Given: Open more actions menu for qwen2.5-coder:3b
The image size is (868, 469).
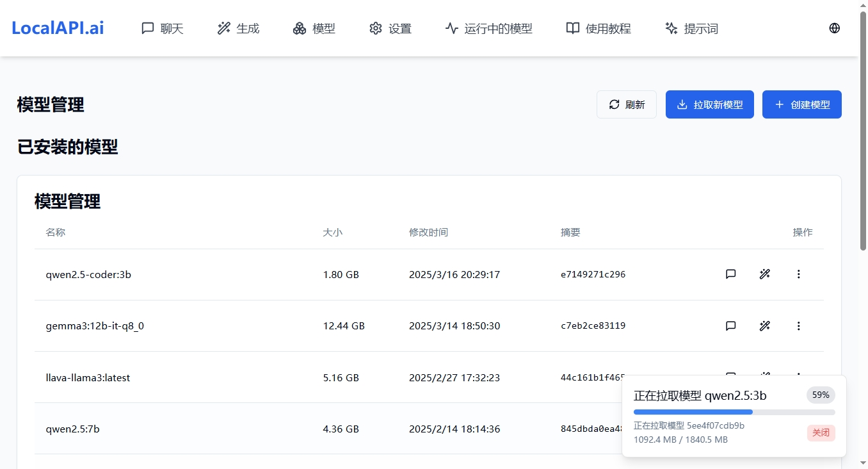Looking at the screenshot, I should tap(798, 274).
